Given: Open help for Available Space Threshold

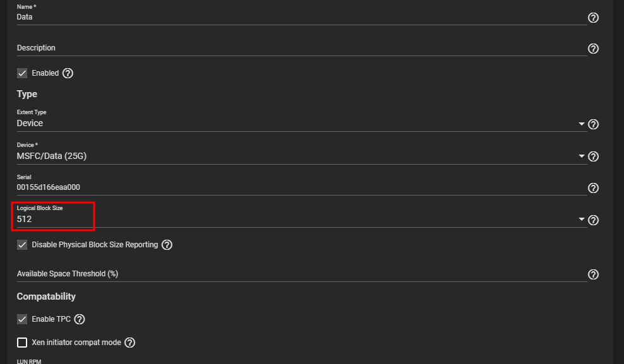Looking at the screenshot, I should click(x=593, y=274).
